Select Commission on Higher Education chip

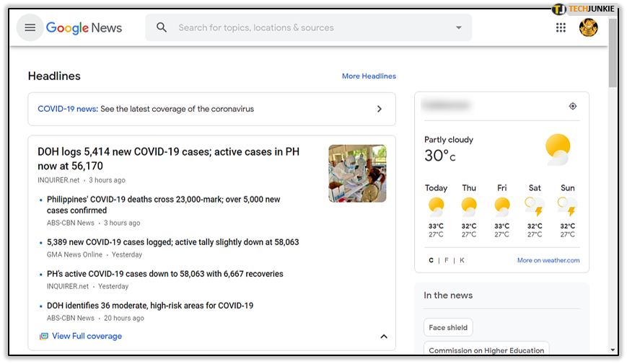486,350
